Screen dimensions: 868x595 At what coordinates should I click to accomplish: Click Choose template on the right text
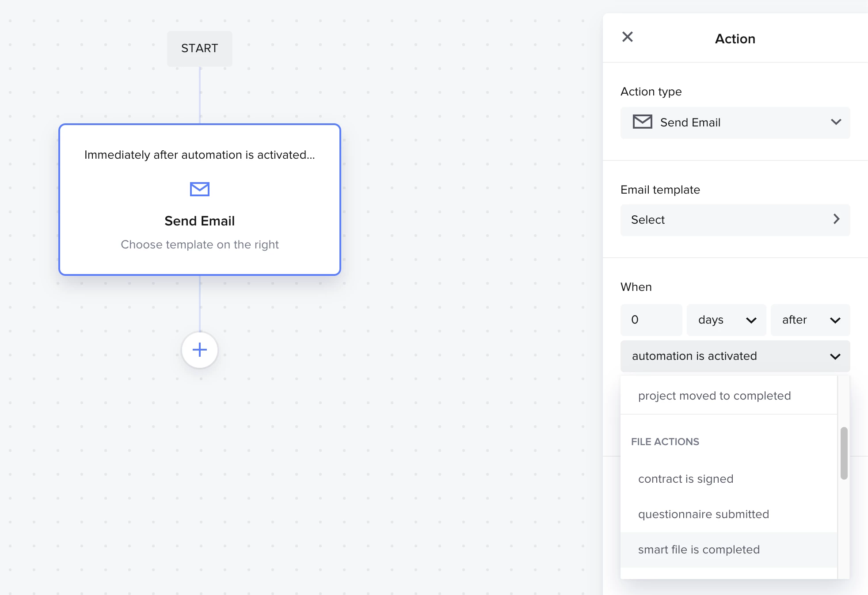(x=200, y=244)
